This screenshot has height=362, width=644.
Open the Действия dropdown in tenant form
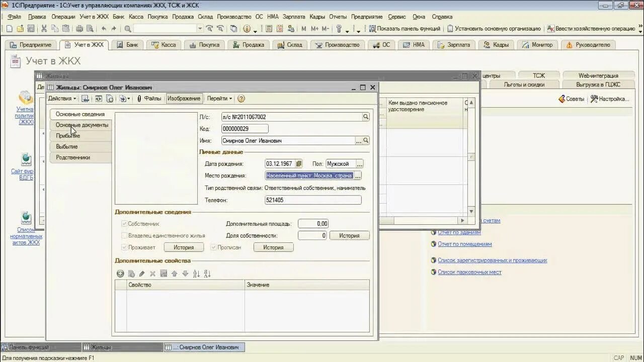click(x=62, y=99)
